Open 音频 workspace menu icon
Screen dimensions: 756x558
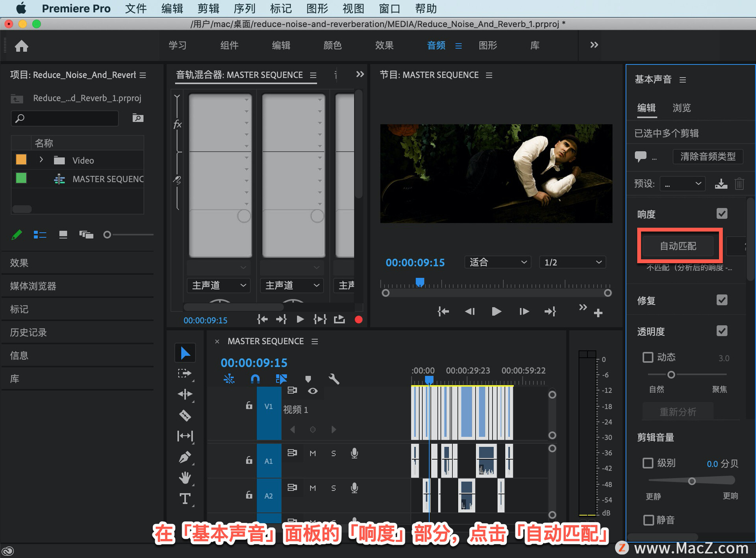tap(458, 46)
